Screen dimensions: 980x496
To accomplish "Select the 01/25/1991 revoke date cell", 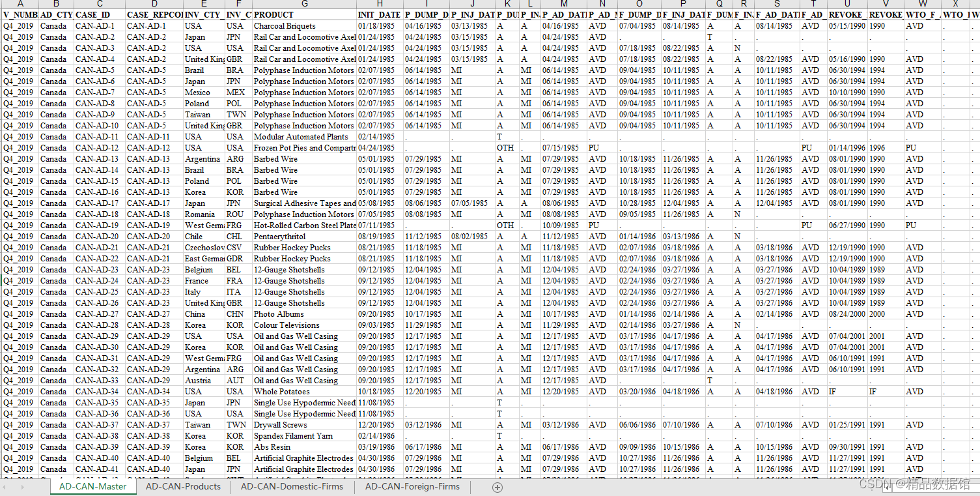I will pyautogui.click(x=847, y=425).
